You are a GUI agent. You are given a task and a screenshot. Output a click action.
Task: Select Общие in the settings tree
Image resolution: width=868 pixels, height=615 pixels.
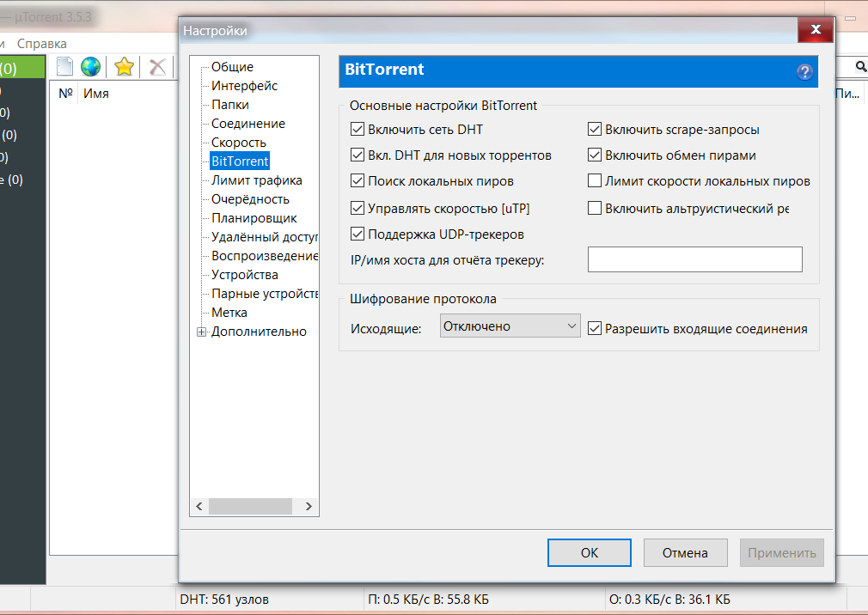(x=233, y=67)
